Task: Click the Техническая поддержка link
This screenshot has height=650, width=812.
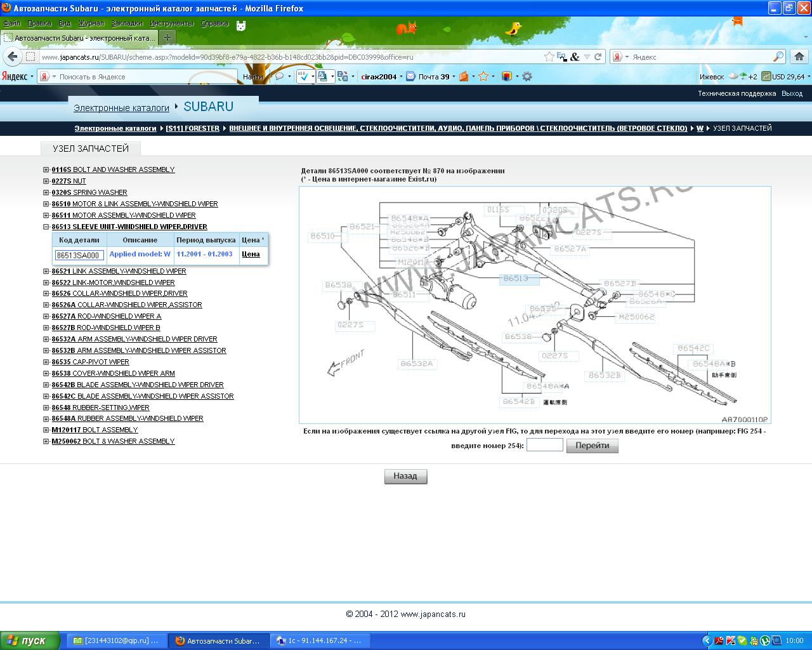Action: [737, 93]
